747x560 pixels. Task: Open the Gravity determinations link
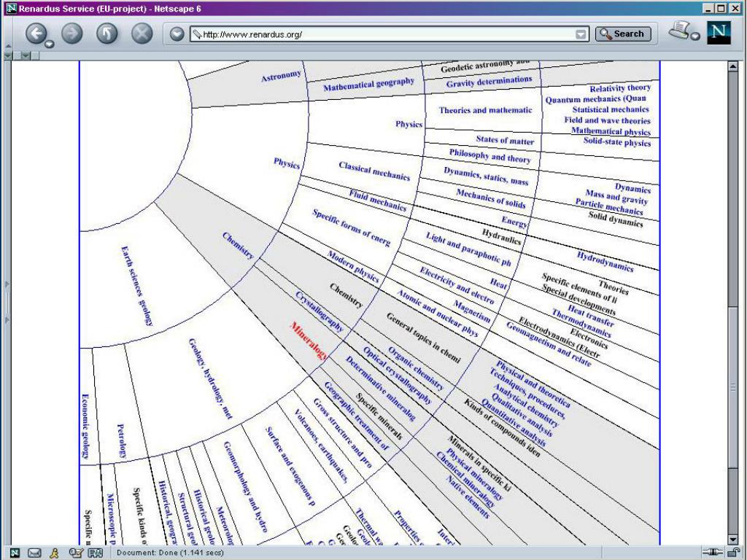(x=489, y=82)
